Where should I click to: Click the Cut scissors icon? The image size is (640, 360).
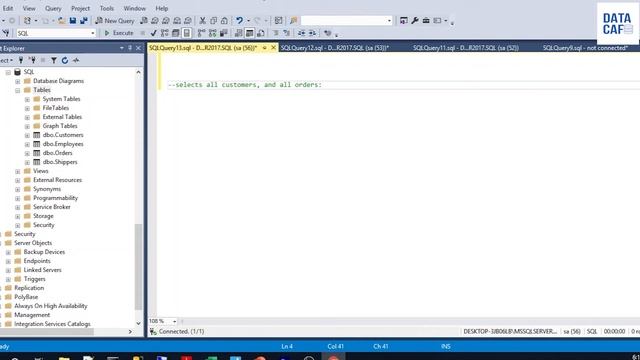click(x=202, y=20)
